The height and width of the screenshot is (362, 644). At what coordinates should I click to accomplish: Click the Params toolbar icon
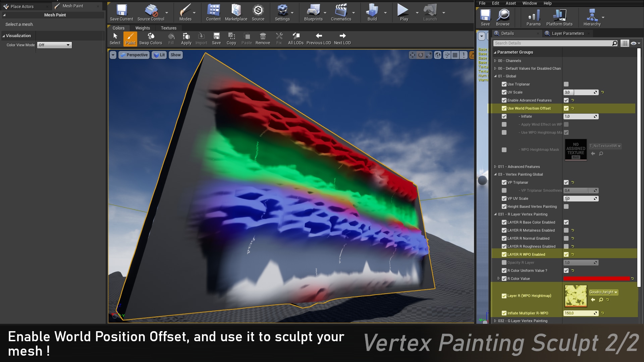point(533,17)
